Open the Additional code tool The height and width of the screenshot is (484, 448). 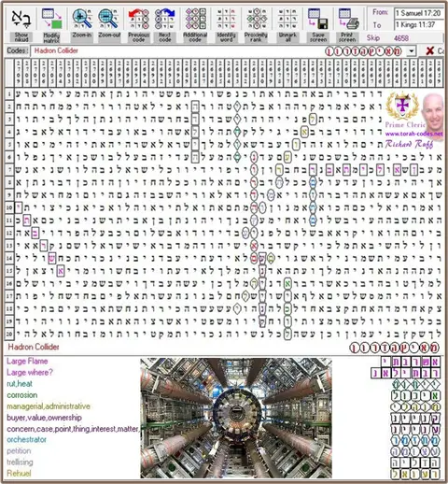tap(195, 19)
